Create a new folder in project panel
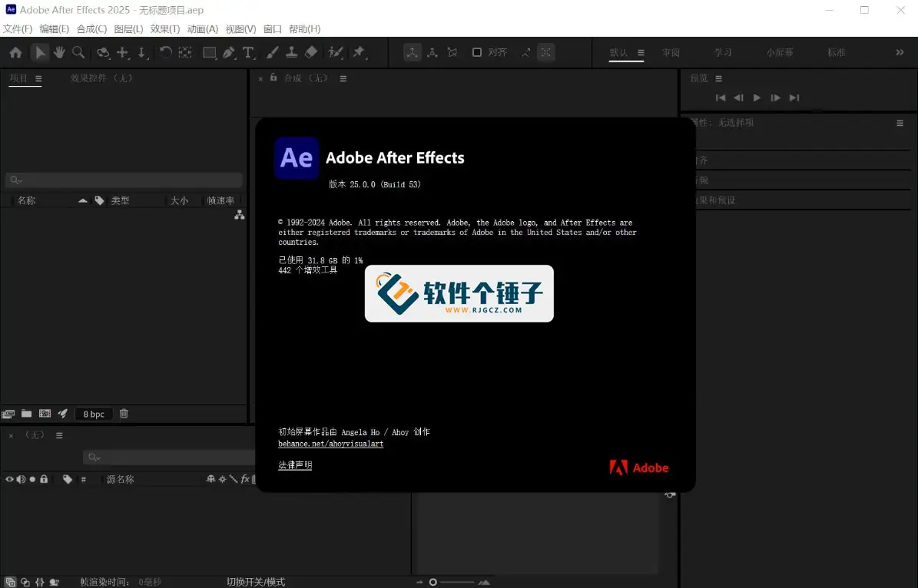Viewport: 918px width, 588px height. point(26,413)
